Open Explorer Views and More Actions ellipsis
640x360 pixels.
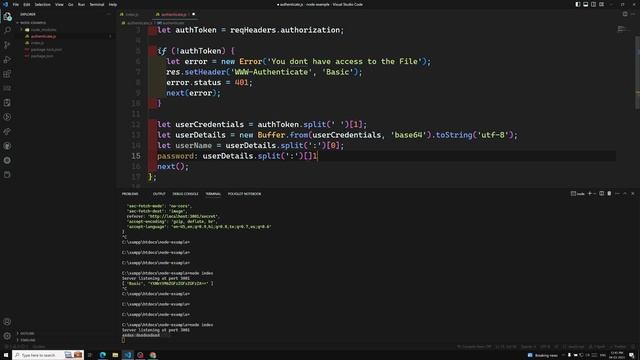(109, 14)
